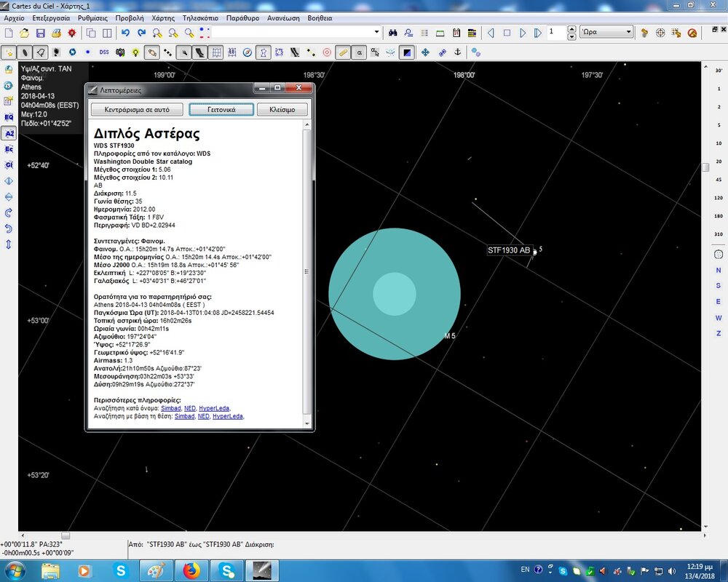728x582 pixels.
Task: Click the zoom in magnifier icon
Action: [158, 33]
